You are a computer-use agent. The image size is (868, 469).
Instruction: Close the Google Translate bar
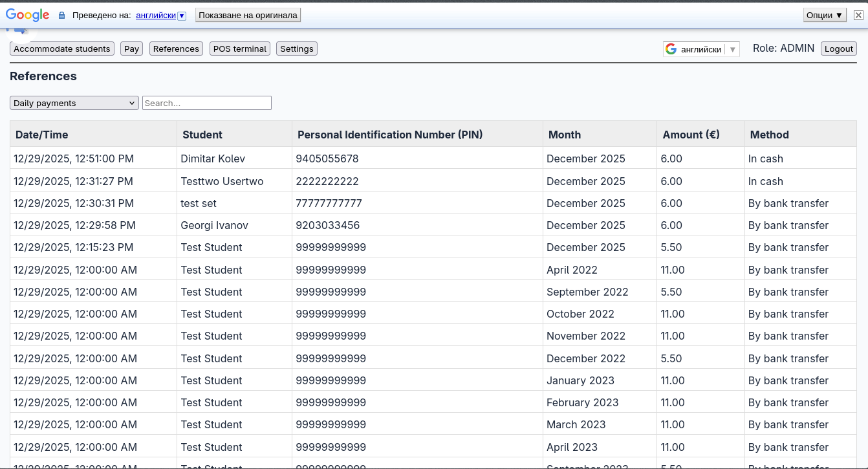[858, 16]
